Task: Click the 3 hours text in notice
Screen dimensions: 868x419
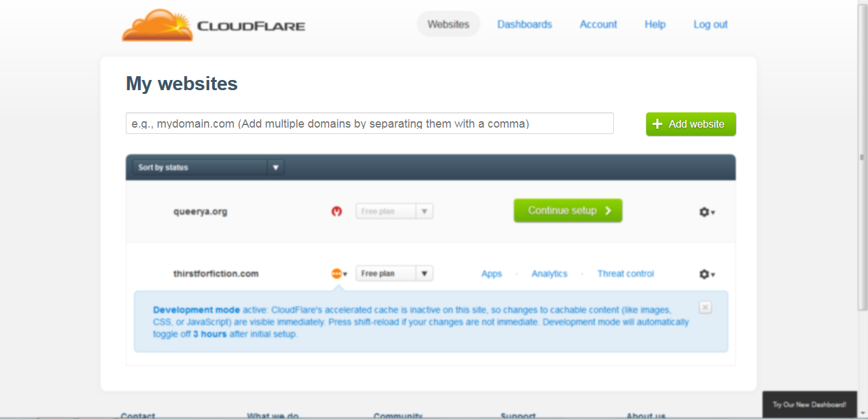Action: 210,334
